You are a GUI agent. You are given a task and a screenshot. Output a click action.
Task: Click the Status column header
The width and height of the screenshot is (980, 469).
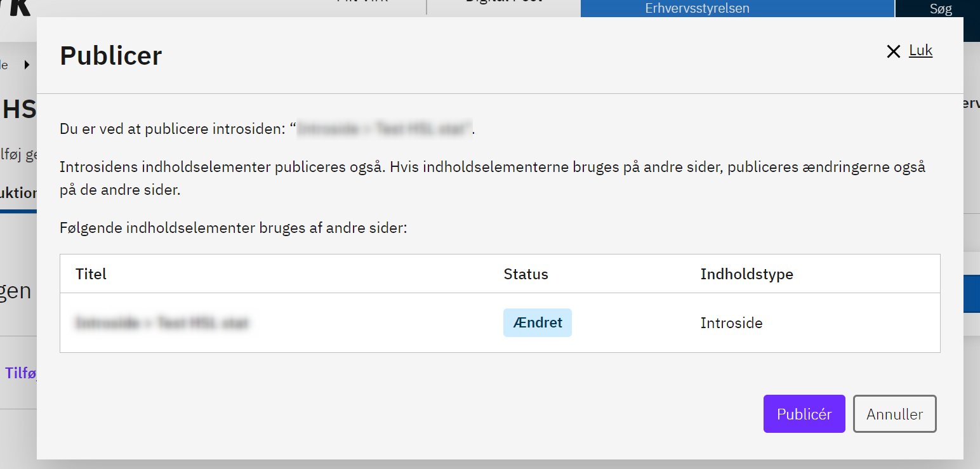[526, 274]
